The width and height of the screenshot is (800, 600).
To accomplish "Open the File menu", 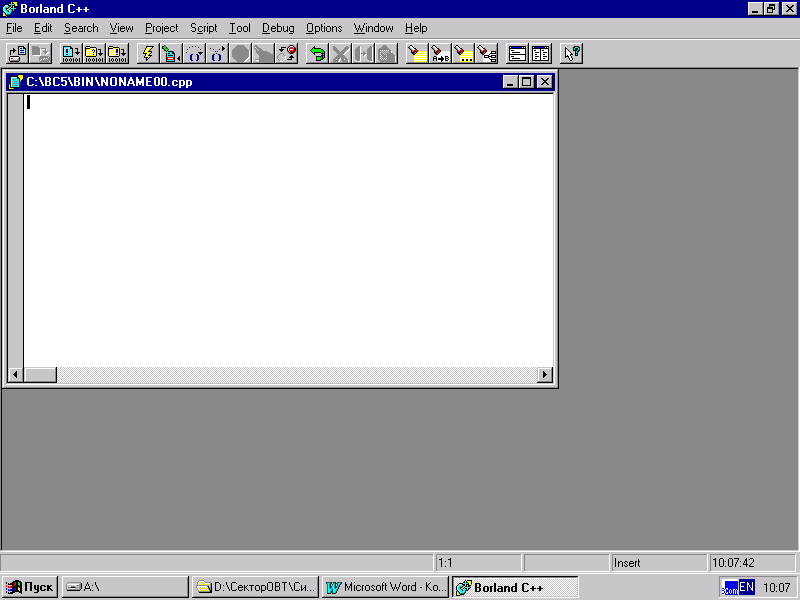I will 14,28.
